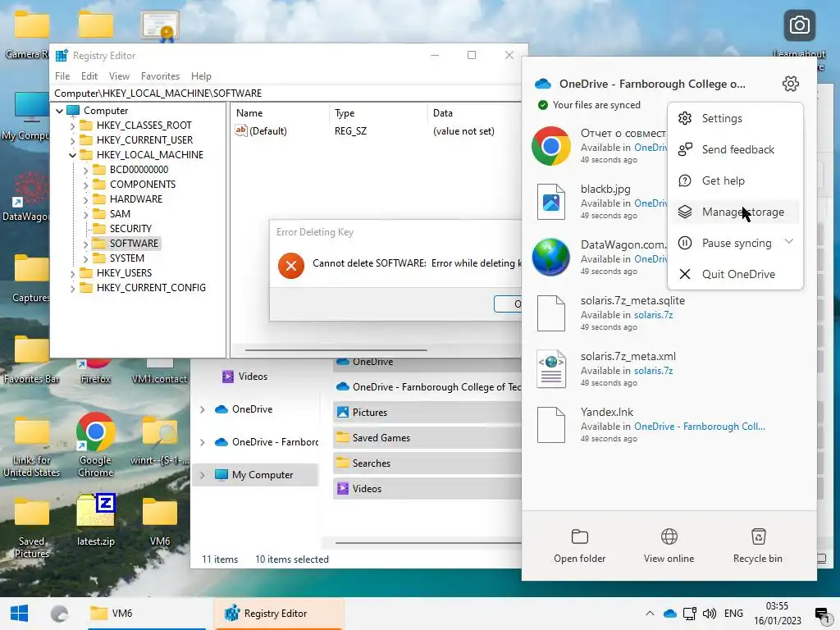
Task: Click the Send feedback icon
Action: 685,149
